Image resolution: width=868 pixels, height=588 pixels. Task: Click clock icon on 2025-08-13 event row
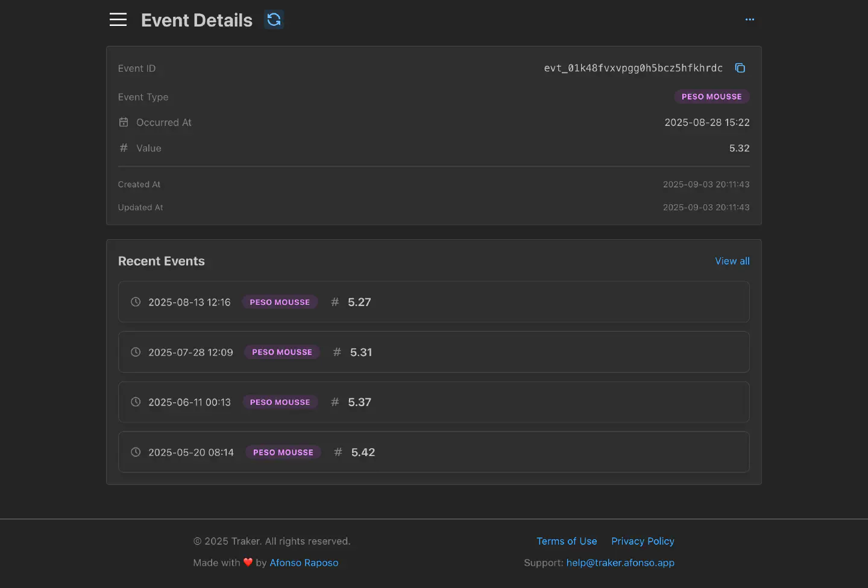pyautogui.click(x=136, y=302)
